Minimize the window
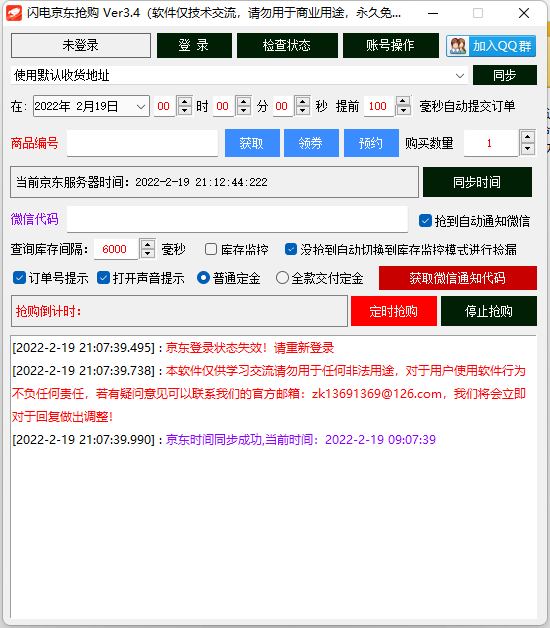 click(x=433, y=13)
